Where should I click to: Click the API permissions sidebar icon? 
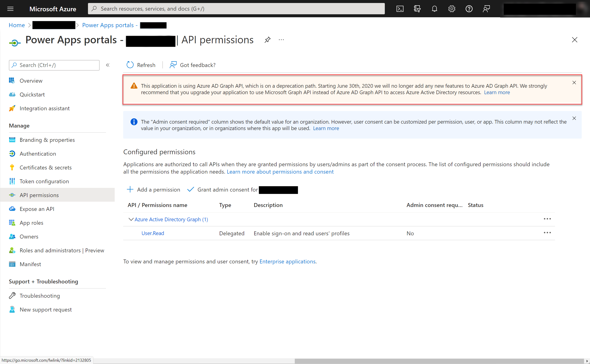pos(12,195)
